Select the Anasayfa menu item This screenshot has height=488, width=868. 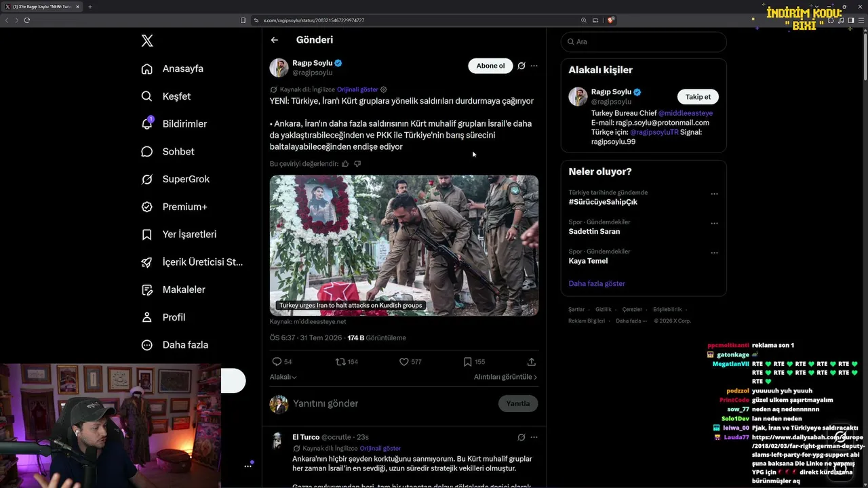tap(183, 68)
